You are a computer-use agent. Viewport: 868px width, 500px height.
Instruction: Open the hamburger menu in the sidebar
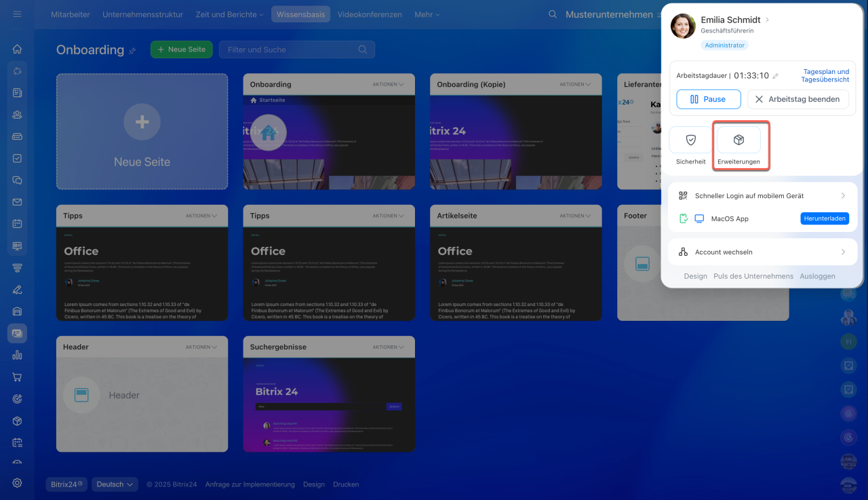tap(17, 14)
